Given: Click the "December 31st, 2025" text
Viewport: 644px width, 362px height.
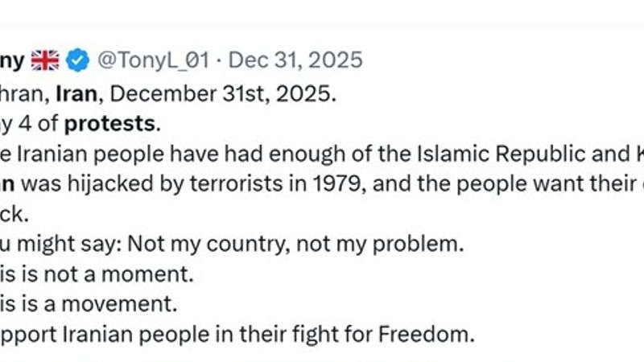Looking at the screenshot, I should point(221,93).
